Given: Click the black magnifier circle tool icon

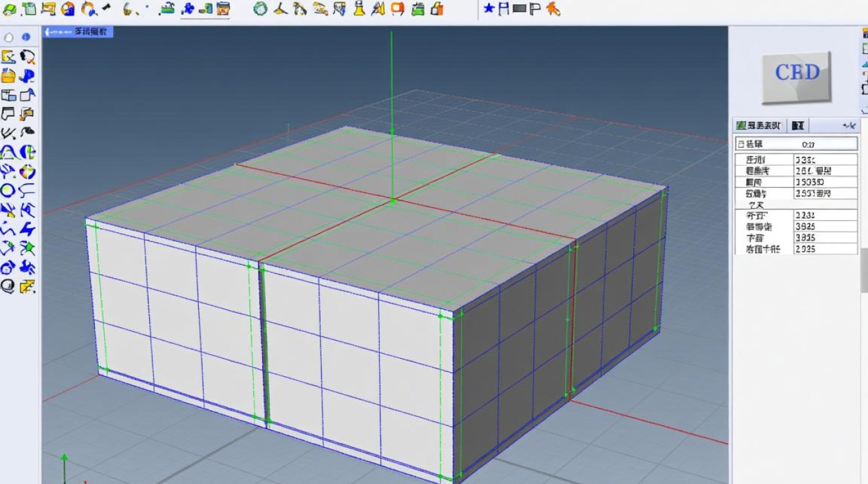Looking at the screenshot, I should [x=8, y=287].
